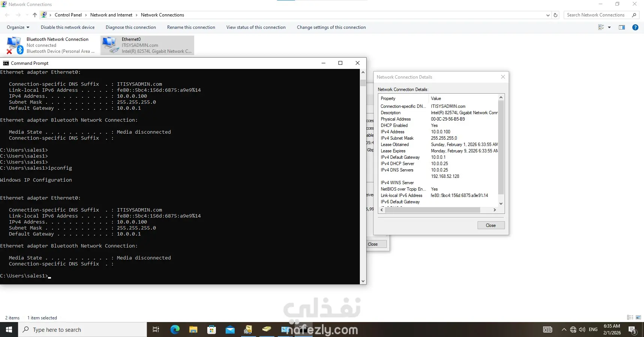Select the Bluetooth Network Connection adapter icon
The width and height of the screenshot is (644, 337).
(14, 45)
